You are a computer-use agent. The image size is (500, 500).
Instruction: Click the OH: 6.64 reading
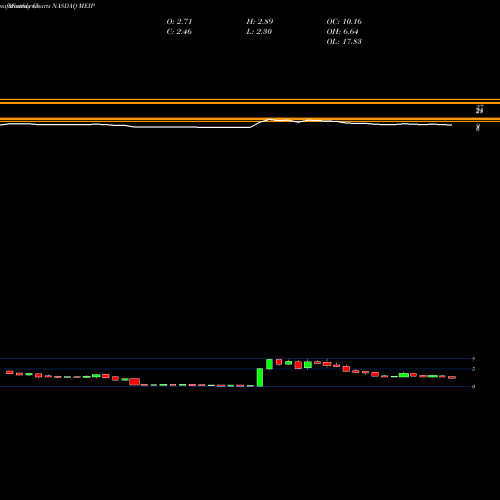coord(342,31)
